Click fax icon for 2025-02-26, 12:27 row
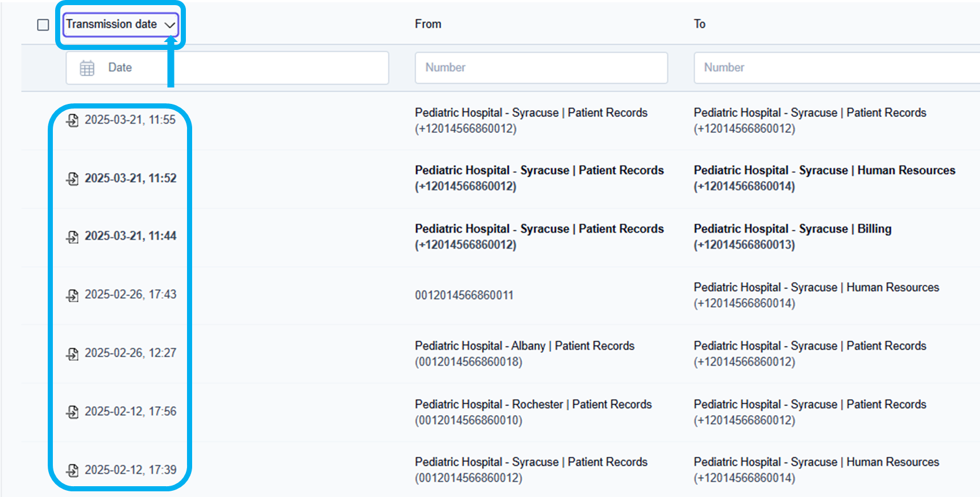This screenshot has height=497, width=980. [72, 353]
